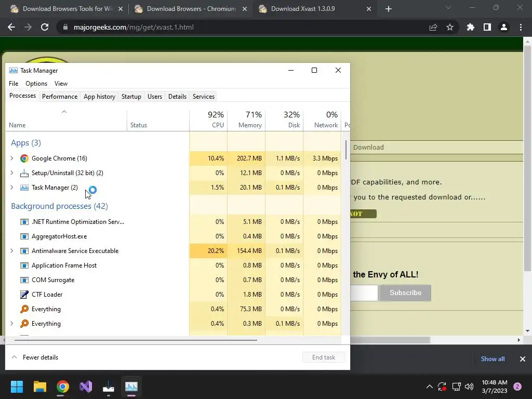Click the Application Frame Host icon

pyautogui.click(x=24, y=265)
